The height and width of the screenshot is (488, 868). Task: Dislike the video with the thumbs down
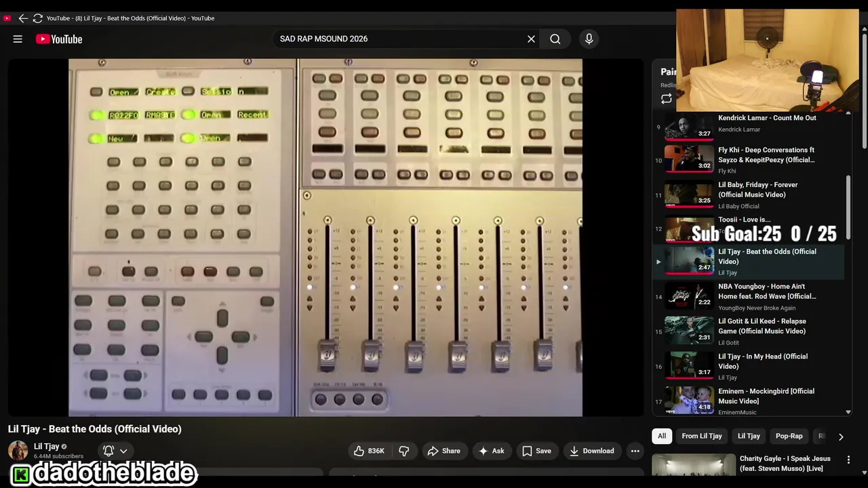(404, 451)
